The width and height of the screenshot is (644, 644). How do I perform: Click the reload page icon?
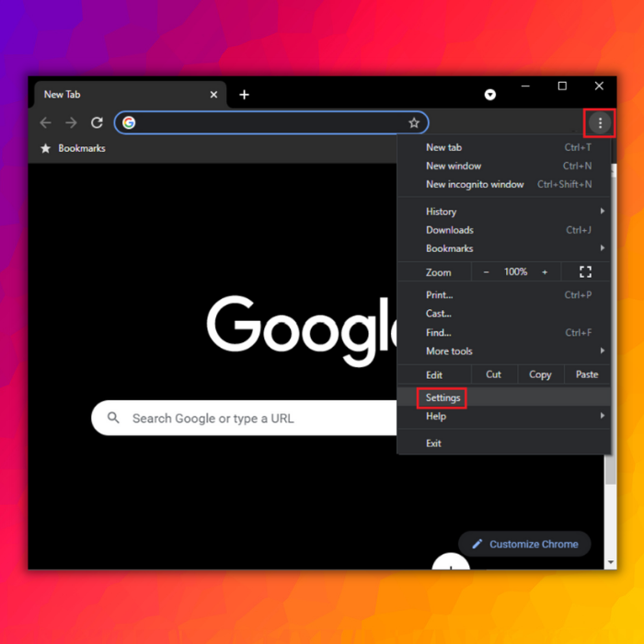(x=97, y=122)
